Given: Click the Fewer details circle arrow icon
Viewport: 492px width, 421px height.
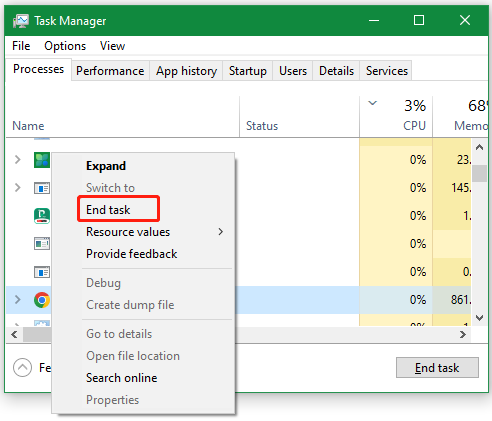Looking at the screenshot, I should point(22,368).
